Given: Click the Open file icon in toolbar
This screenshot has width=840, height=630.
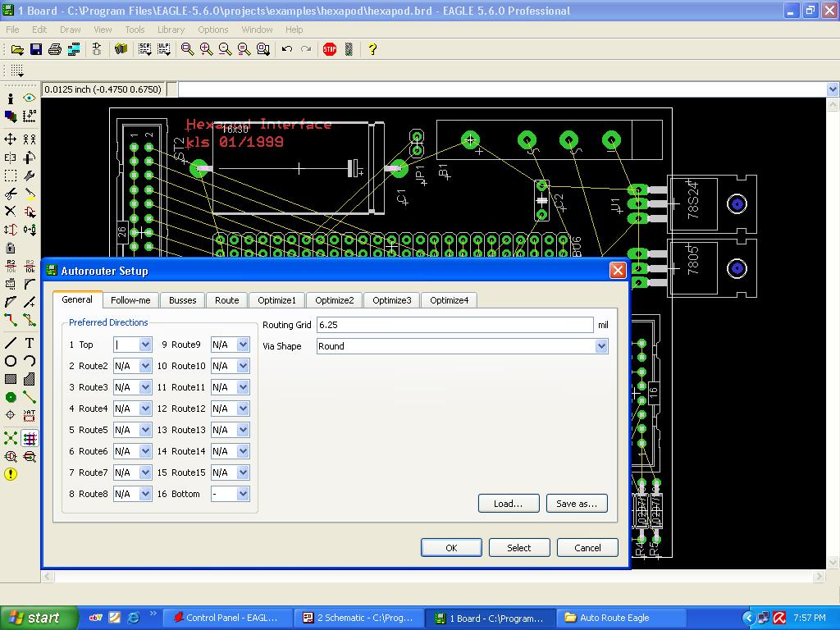Looking at the screenshot, I should pos(17,49).
